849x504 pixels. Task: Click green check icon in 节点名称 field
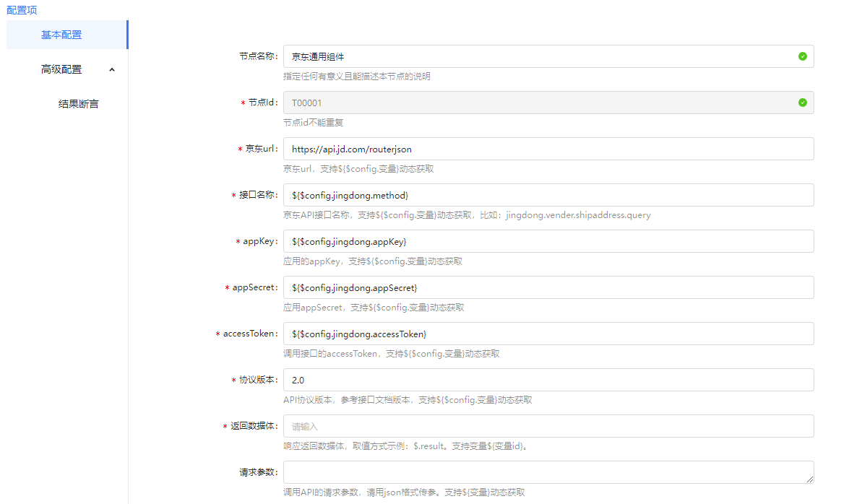coord(802,56)
